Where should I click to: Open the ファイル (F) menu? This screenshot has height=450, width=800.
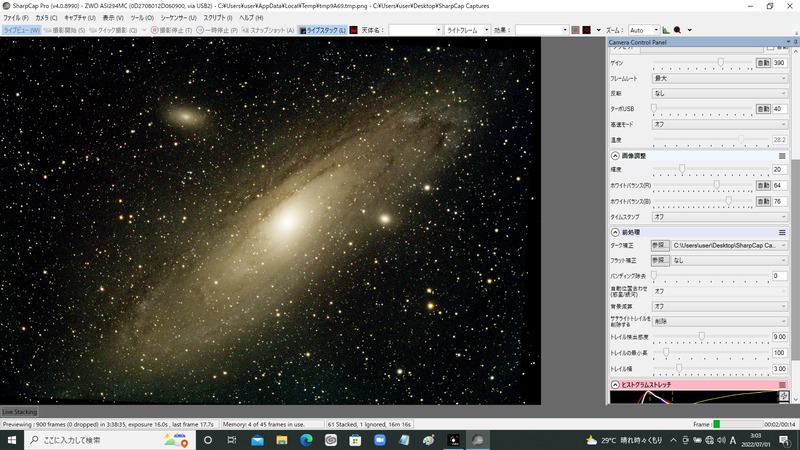click(16, 18)
